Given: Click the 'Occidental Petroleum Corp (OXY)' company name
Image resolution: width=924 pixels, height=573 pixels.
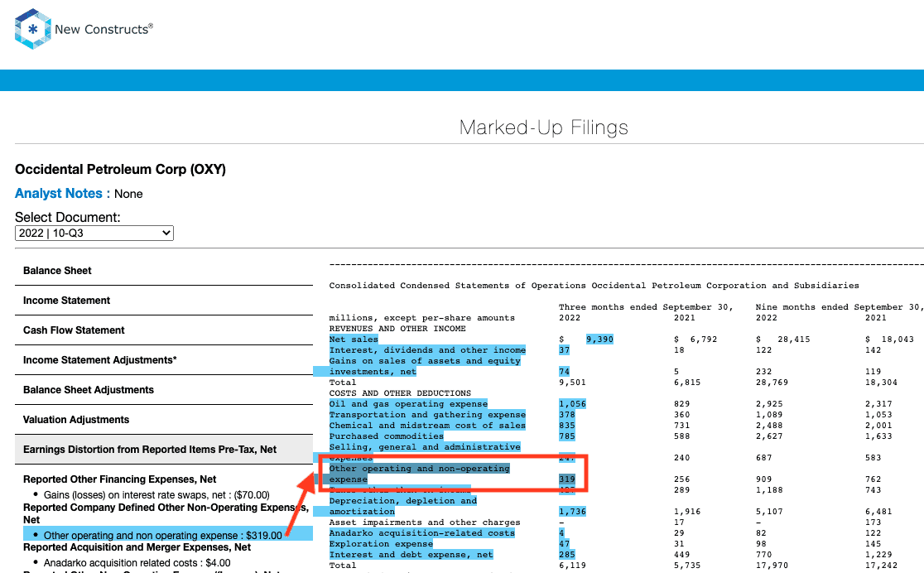Looking at the screenshot, I should [120, 169].
